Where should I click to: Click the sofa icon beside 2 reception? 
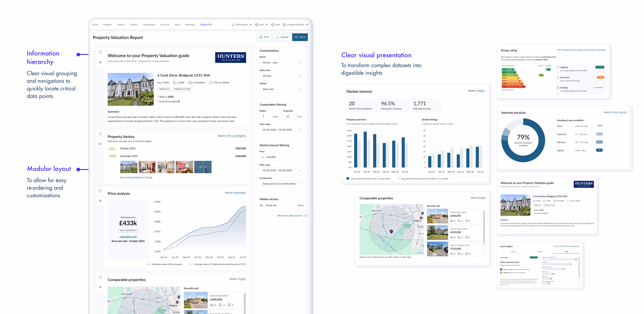tap(190, 83)
